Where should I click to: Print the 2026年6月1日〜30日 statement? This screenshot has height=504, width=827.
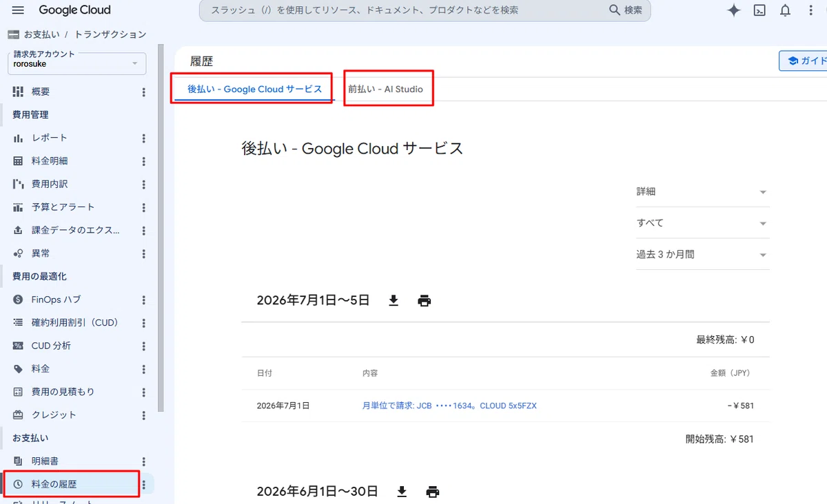click(x=433, y=492)
